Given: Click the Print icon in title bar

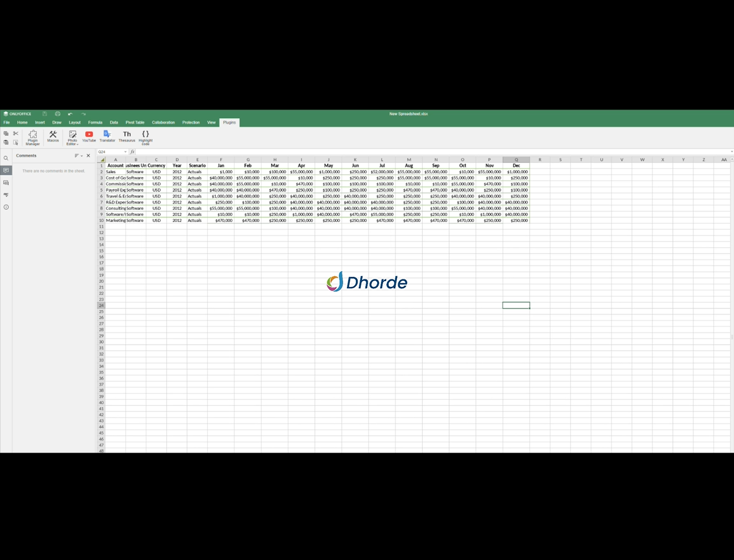Looking at the screenshot, I should click(57, 114).
